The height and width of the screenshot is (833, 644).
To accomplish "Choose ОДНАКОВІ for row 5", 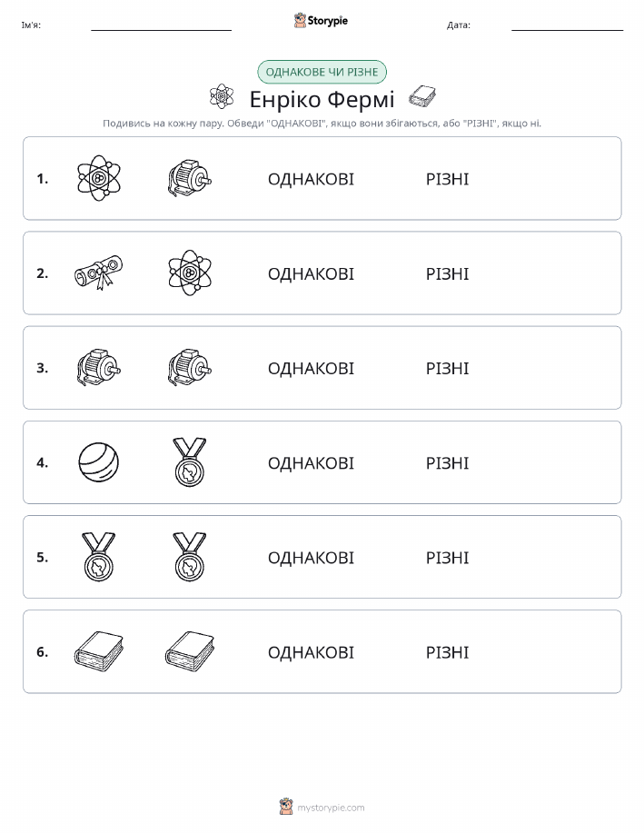I will tap(311, 558).
